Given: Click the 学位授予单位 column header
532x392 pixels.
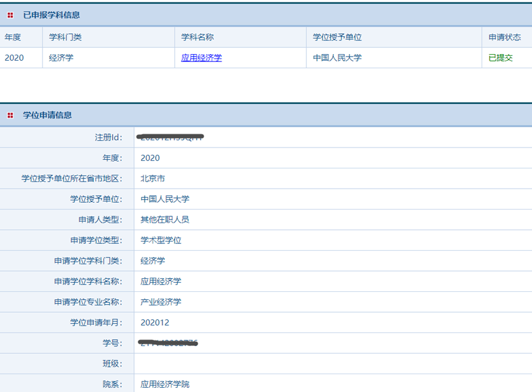Looking at the screenshot, I should pos(332,37).
